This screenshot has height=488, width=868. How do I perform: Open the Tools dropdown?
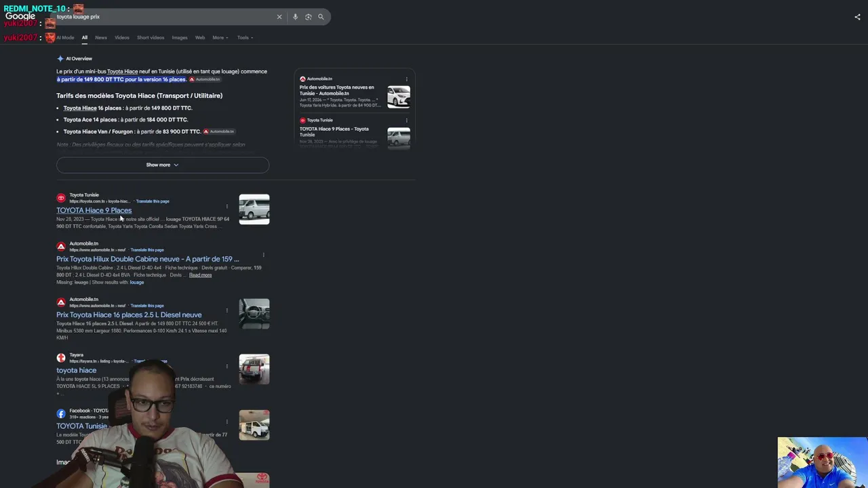pos(245,37)
